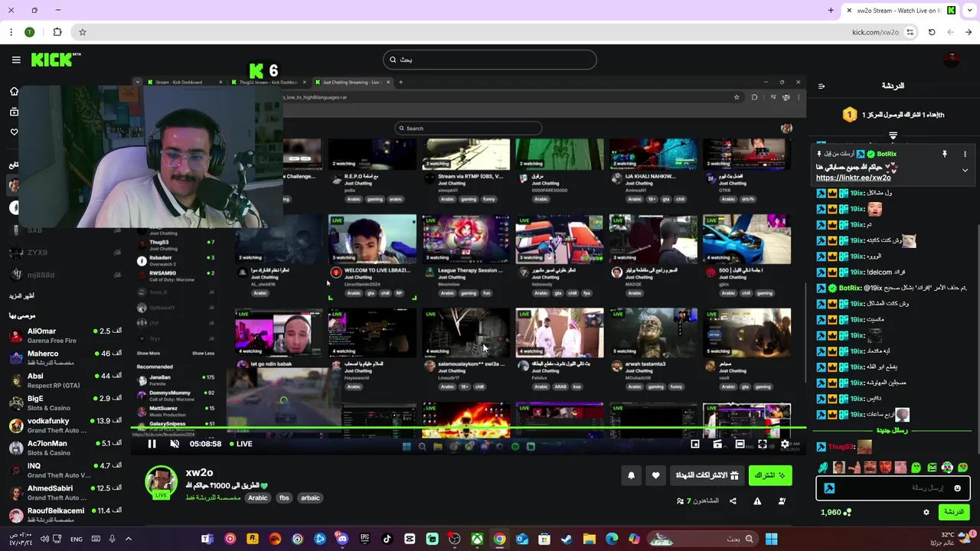The image size is (980, 551).
Task: Expand the pinned BotRix message chevron
Action: coord(965,170)
